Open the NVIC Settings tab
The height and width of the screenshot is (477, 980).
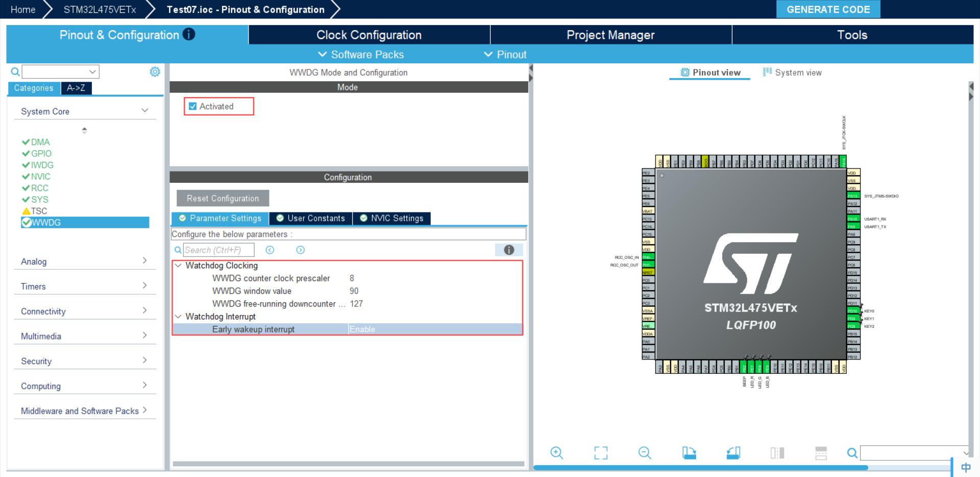point(391,218)
